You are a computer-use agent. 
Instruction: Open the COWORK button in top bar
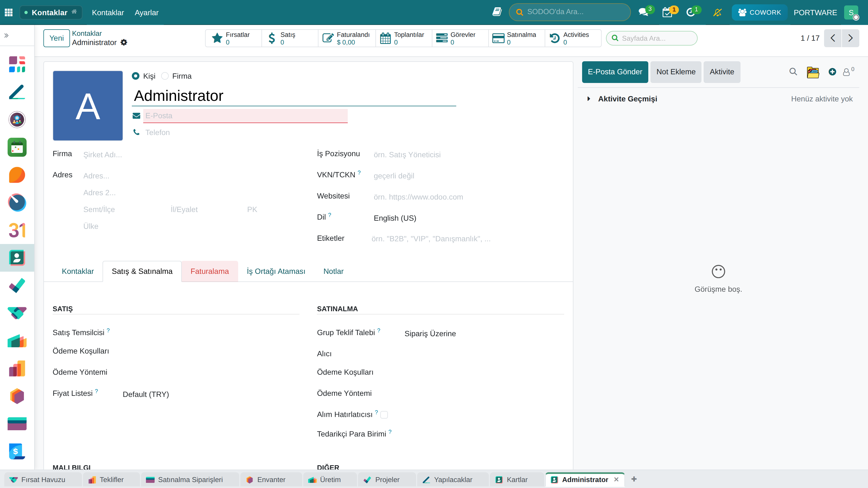point(759,12)
